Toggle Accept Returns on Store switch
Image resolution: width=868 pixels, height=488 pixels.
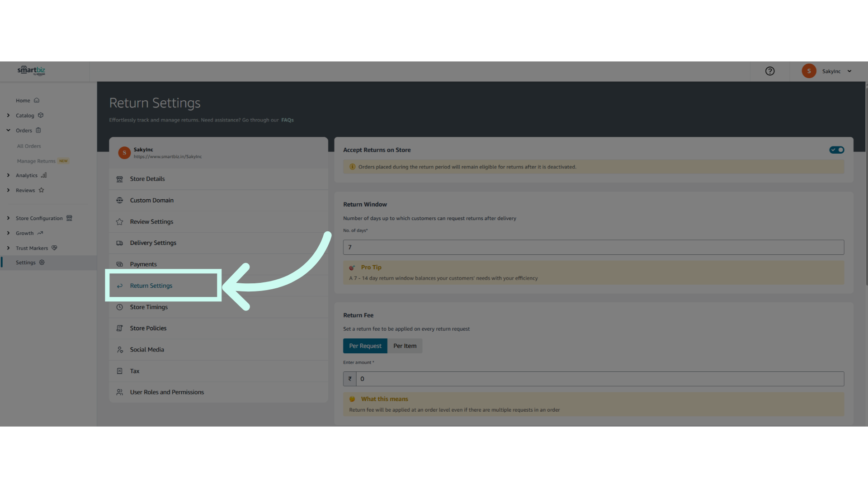836,150
